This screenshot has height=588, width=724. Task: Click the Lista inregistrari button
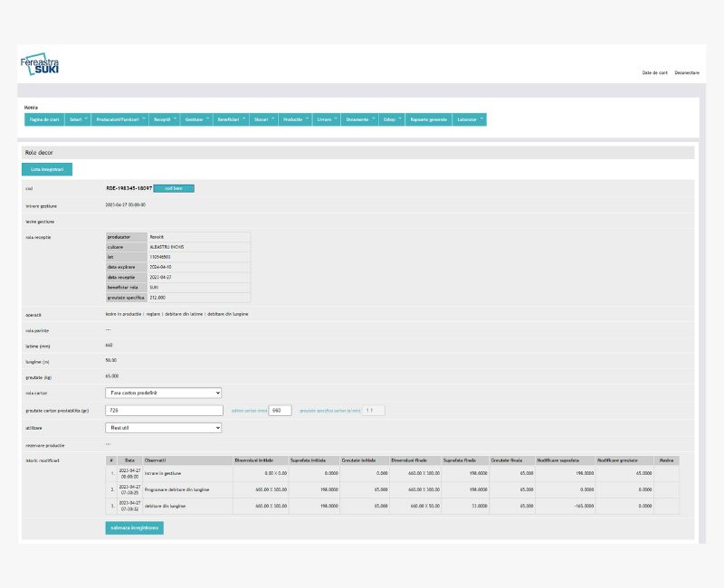point(46,169)
